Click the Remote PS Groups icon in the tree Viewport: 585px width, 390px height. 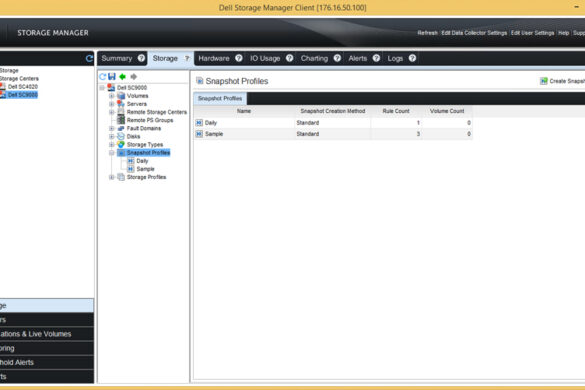121,120
